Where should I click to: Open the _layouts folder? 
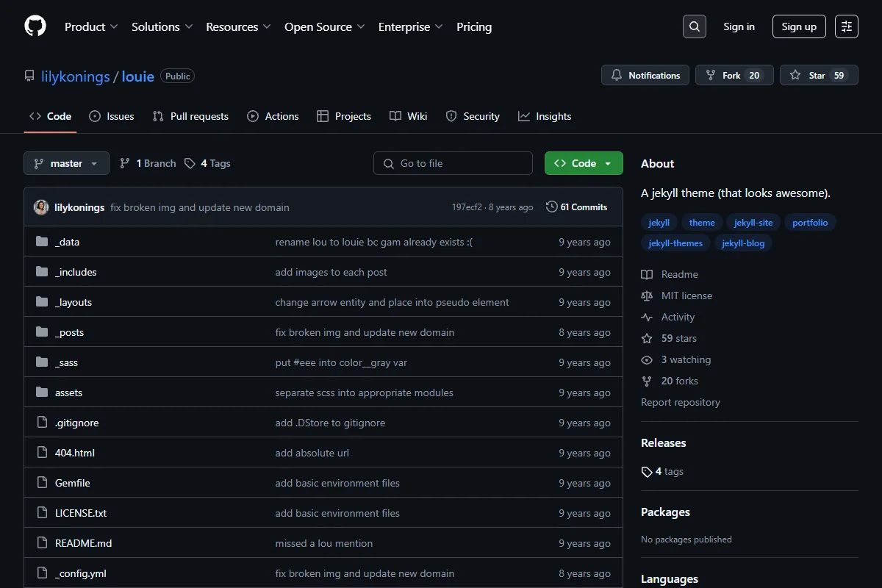(73, 302)
